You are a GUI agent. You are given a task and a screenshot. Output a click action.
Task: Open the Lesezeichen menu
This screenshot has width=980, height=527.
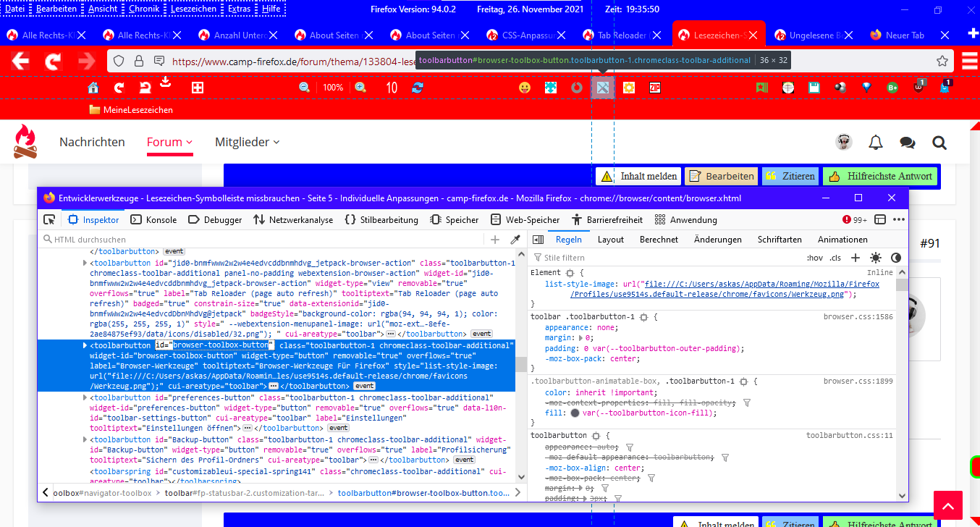click(x=193, y=9)
